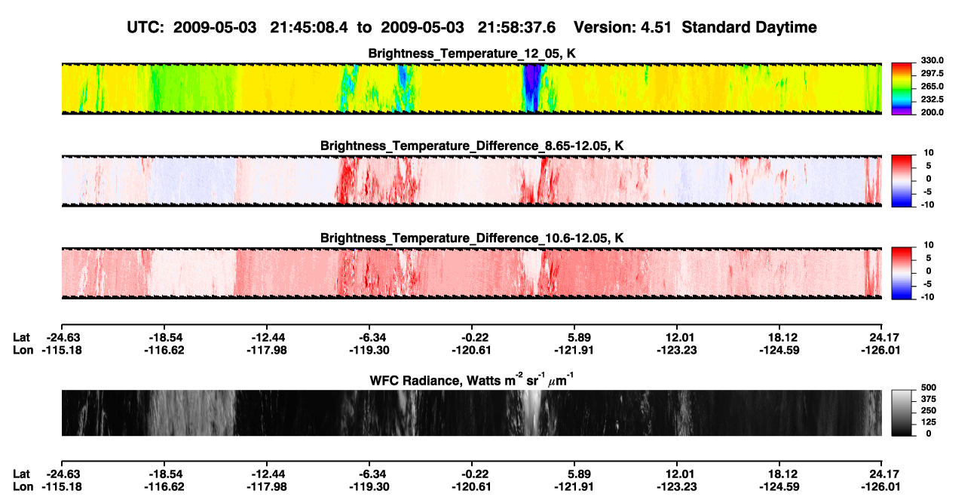Click the "375" WFC color bar label
The image size is (980, 503).
pyautogui.click(x=929, y=398)
